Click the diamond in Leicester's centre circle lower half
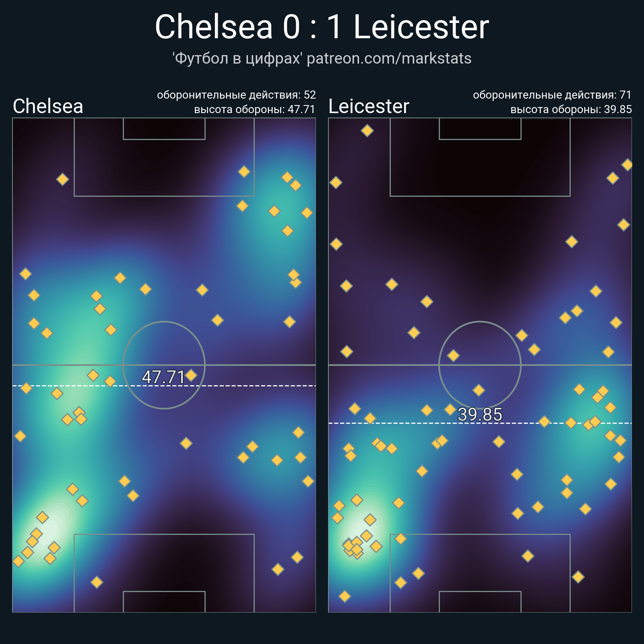The height and width of the screenshot is (644, 644). [479, 390]
